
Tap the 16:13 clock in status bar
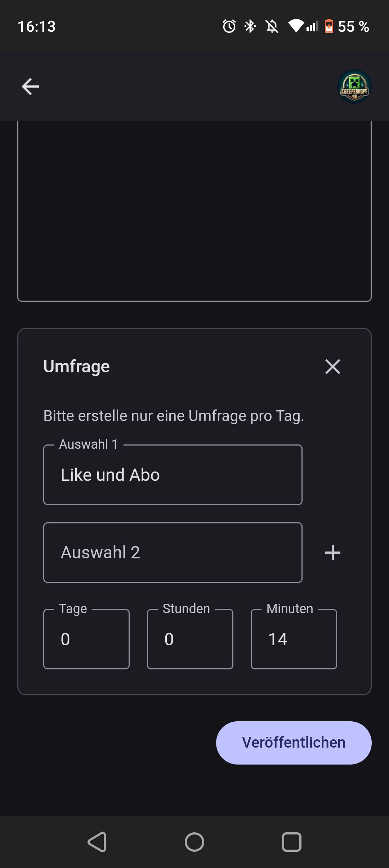[x=37, y=26]
